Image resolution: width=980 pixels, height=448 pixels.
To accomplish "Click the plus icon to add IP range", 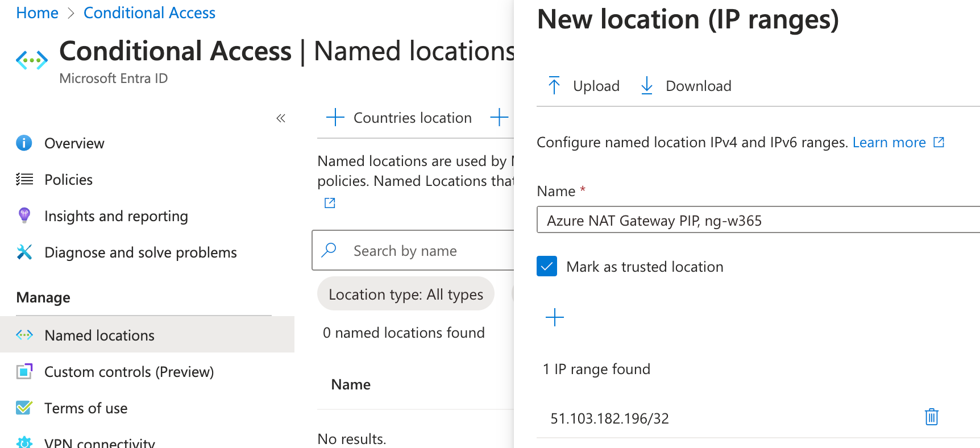I will [x=554, y=317].
